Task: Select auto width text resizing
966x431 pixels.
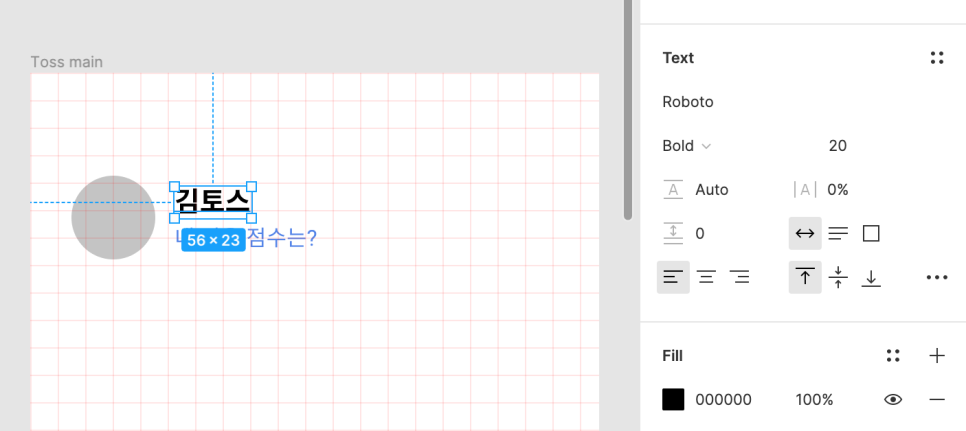Action: (805, 233)
